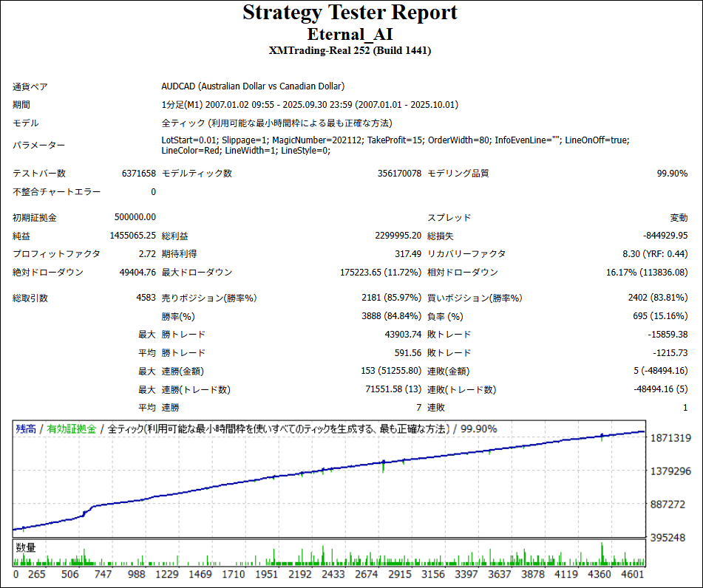
Task: Click the modeling quality value 99.90%
Action: point(672,174)
